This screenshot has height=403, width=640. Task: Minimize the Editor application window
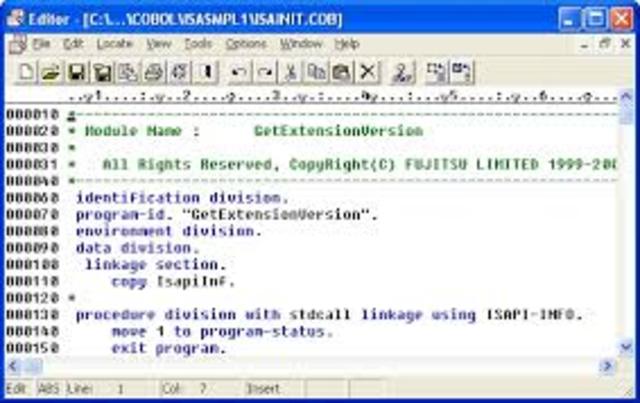tap(570, 19)
